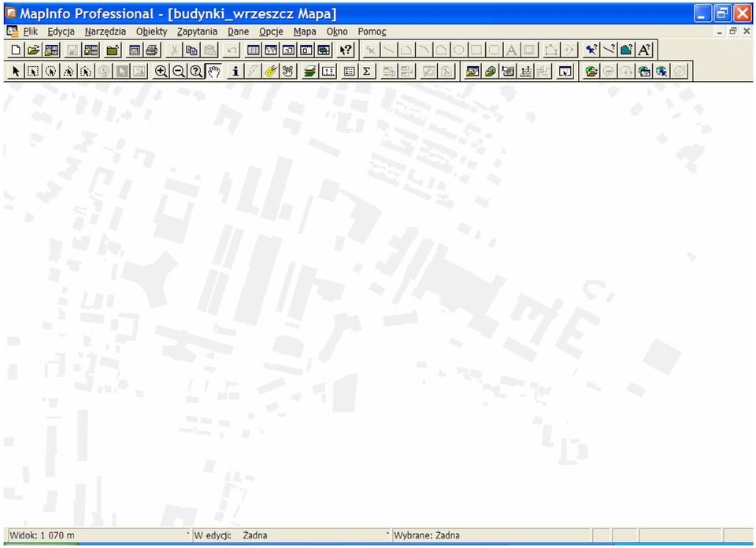Open a New Redistricter window
The height and width of the screenshot is (548, 756).
(x=324, y=50)
